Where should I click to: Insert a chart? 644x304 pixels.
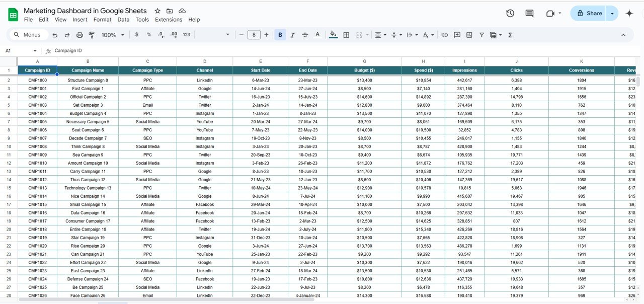click(469, 35)
